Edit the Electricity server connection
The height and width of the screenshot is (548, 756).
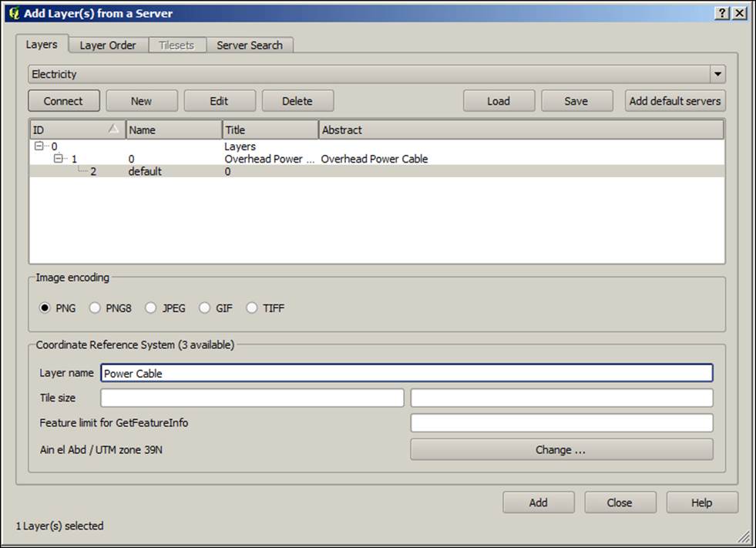219,100
